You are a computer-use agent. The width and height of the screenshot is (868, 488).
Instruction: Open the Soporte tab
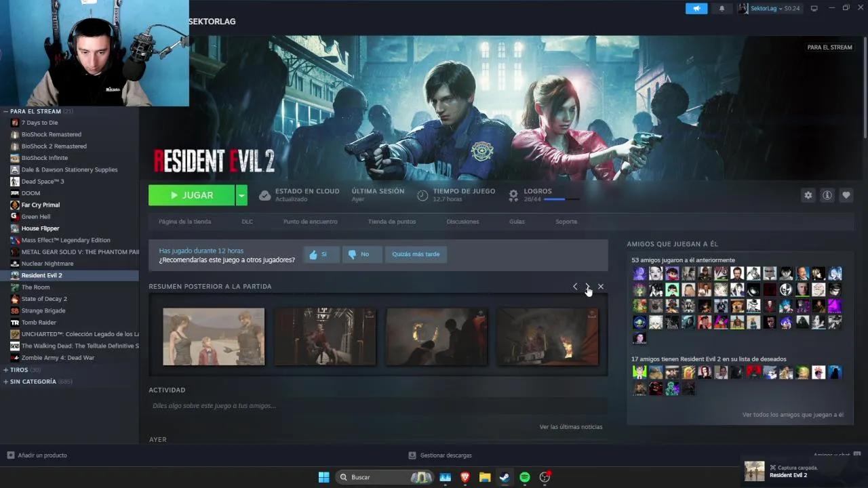click(566, 222)
